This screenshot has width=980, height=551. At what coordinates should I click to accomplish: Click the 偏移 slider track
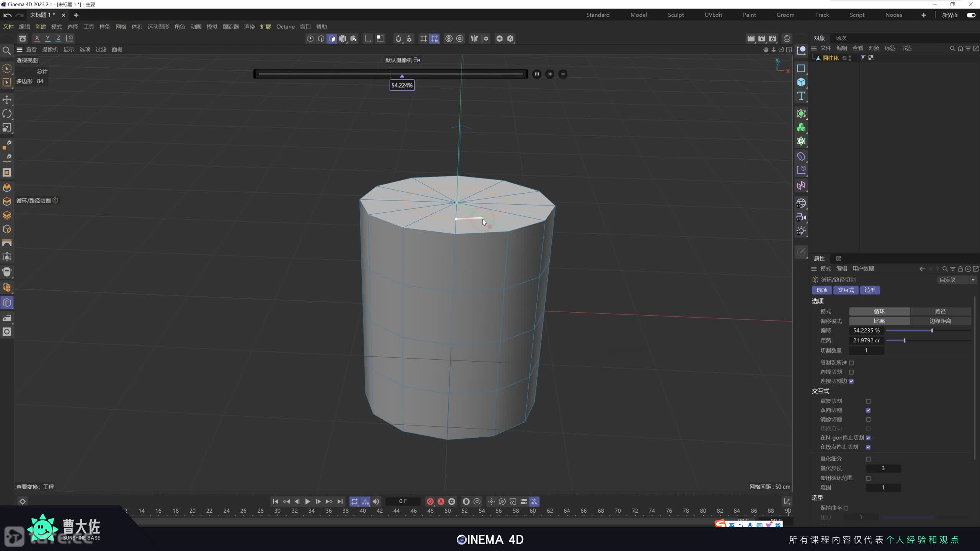[x=928, y=331]
